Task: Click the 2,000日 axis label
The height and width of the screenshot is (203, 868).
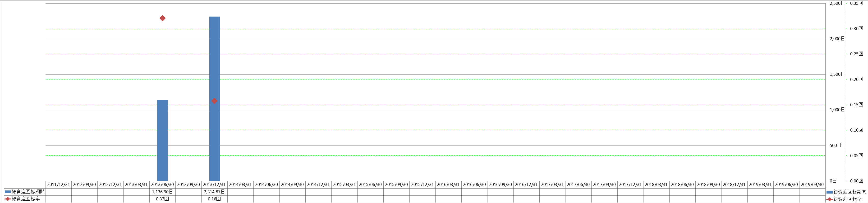Action: click(x=837, y=39)
